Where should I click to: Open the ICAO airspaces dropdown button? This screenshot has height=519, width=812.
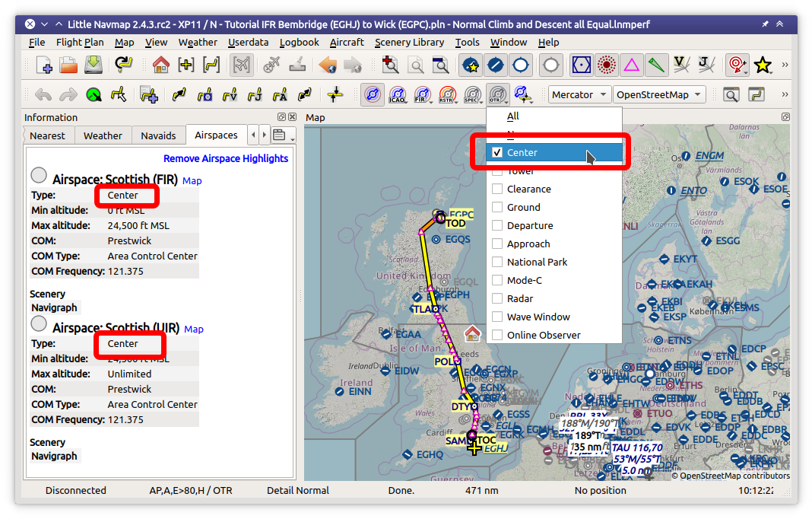397,95
